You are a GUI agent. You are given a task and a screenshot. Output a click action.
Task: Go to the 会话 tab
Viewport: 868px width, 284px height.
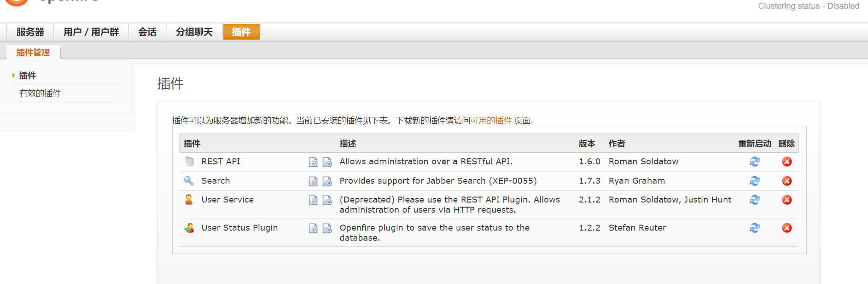[x=147, y=32]
